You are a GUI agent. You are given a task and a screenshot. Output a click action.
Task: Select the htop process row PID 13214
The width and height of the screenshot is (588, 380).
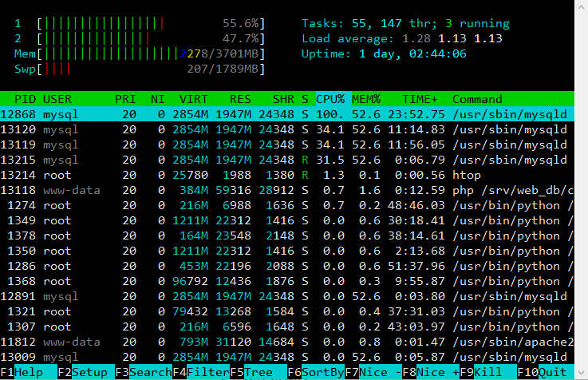[287, 175]
